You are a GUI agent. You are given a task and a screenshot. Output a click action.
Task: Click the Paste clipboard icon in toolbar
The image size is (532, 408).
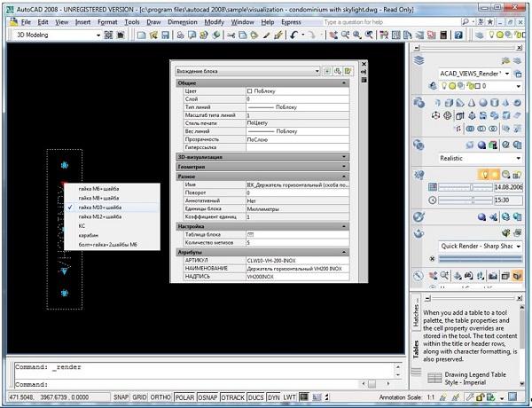(x=254, y=35)
